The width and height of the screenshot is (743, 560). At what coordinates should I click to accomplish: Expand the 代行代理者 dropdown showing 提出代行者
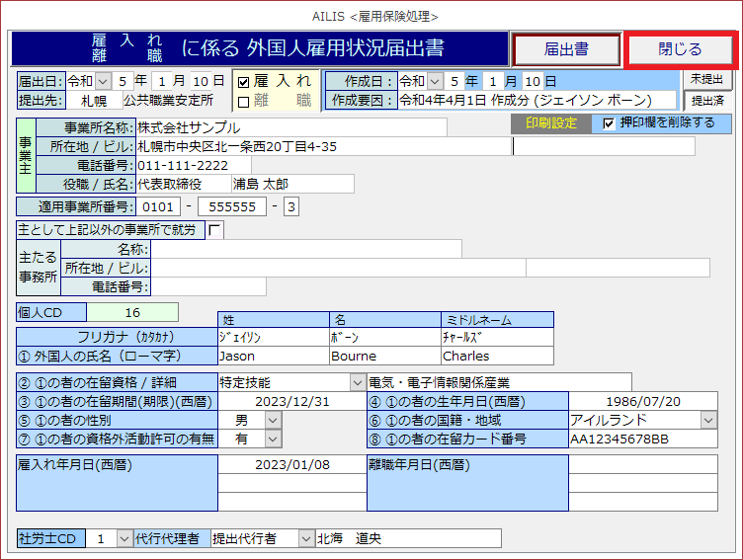tap(305, 538)
